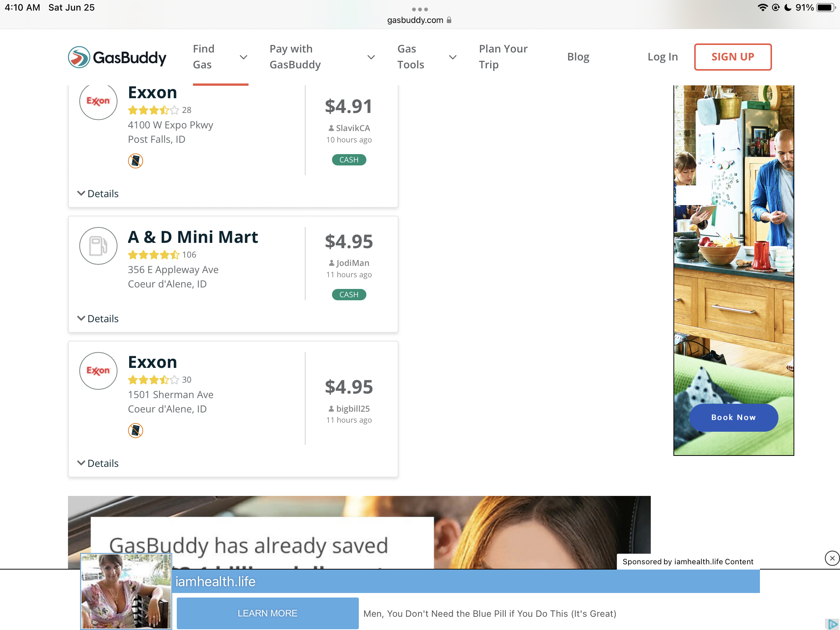
Task: Open the Find Gas dropdown menu
Action: (220, 57)
